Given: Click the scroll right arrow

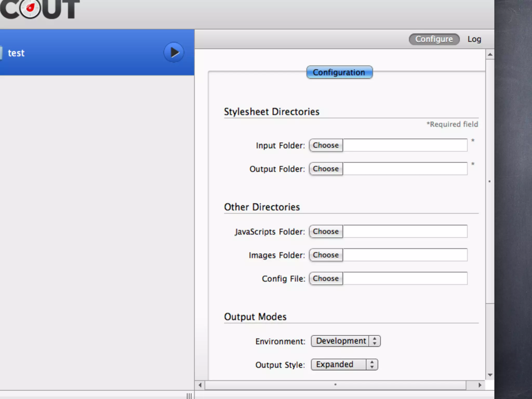Looking at the screenshot, I should click(x=480, y=385).
